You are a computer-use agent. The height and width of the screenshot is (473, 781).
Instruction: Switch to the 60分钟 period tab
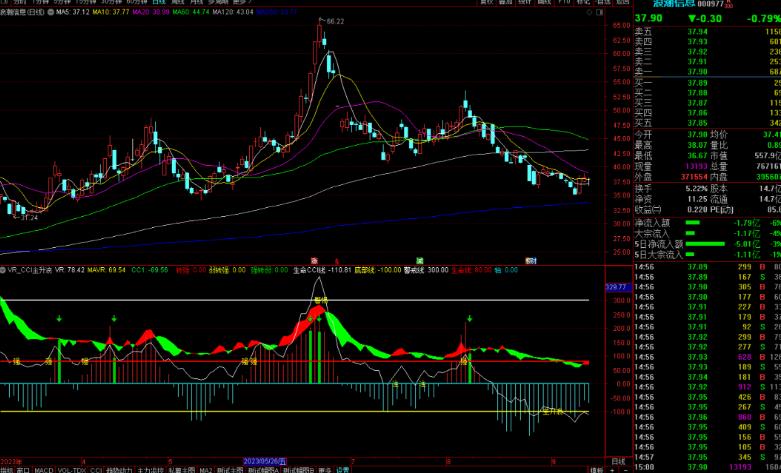tap(137, 2)
